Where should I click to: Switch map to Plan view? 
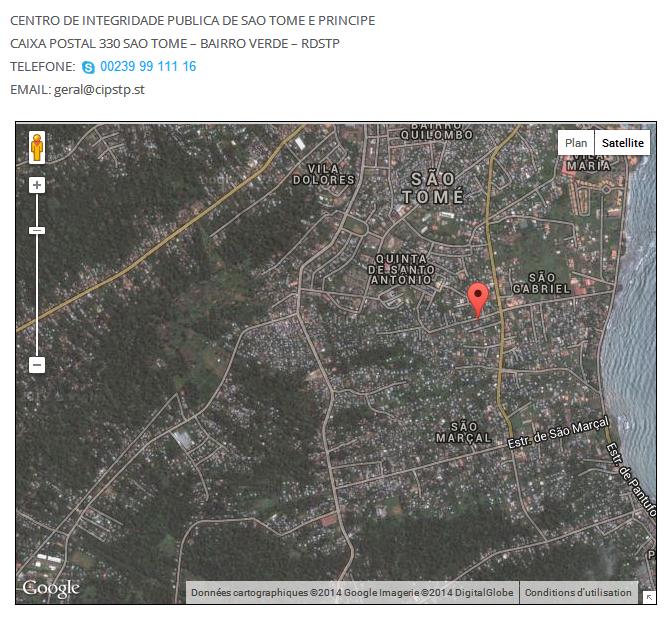tap(576, 143)
